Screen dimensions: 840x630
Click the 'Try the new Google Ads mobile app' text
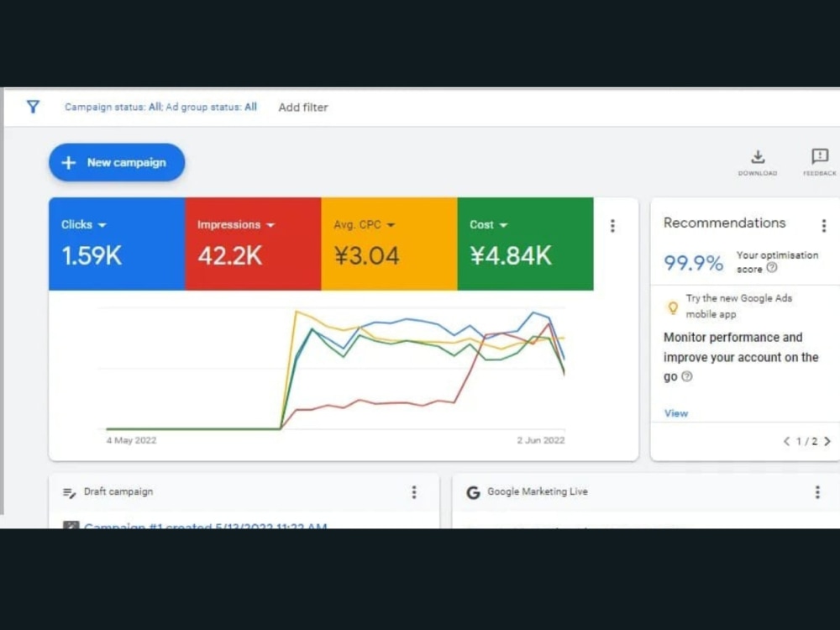(x=738, y=306)
